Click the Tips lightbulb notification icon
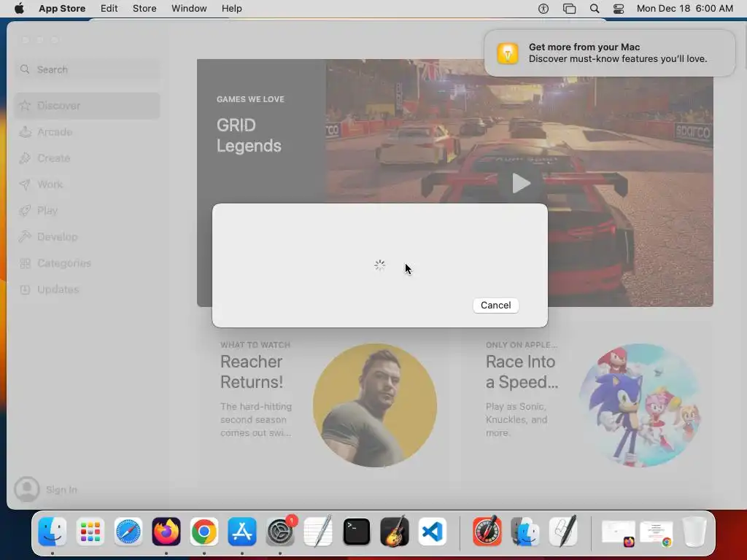 (x=508, y=53)
